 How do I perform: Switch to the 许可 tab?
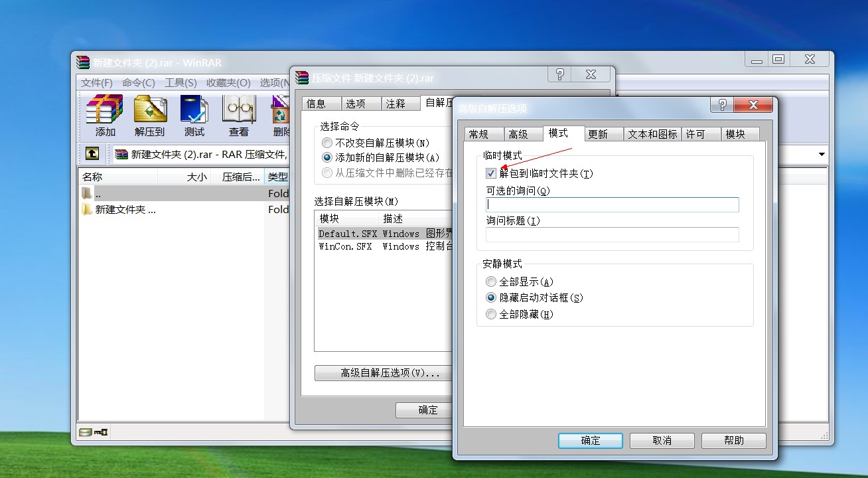click(x=701, y=134)
